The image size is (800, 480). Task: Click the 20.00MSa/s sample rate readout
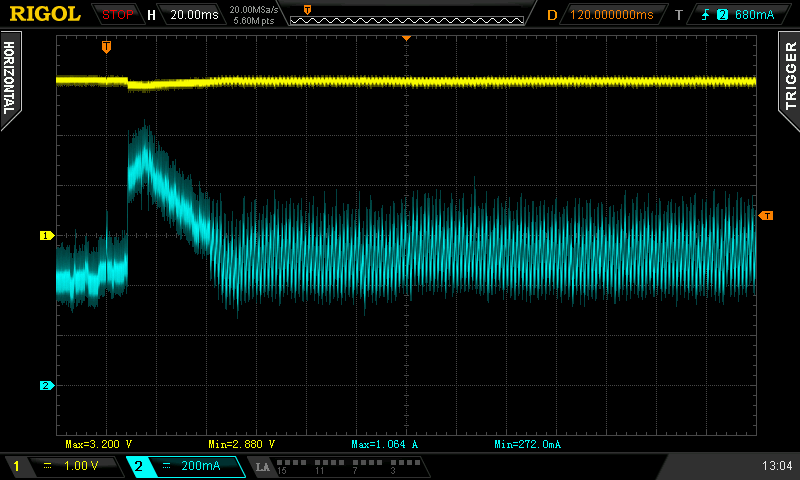point(254,10)
